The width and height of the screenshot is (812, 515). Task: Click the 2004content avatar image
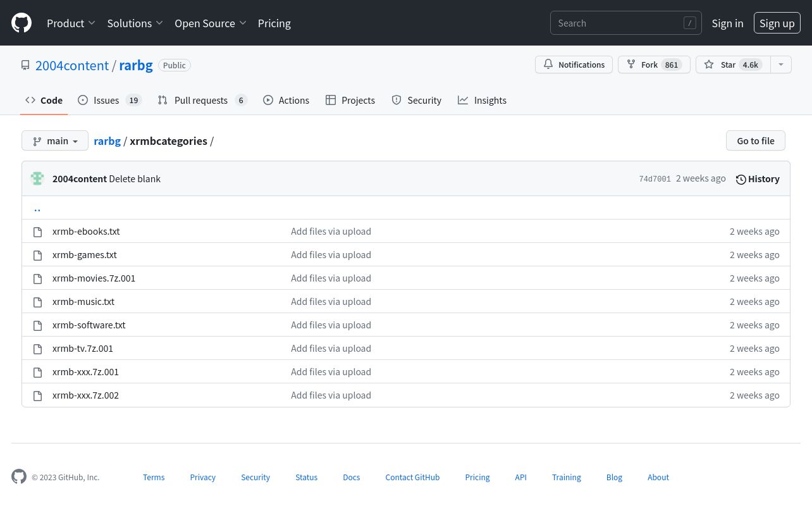pos(37,178)
